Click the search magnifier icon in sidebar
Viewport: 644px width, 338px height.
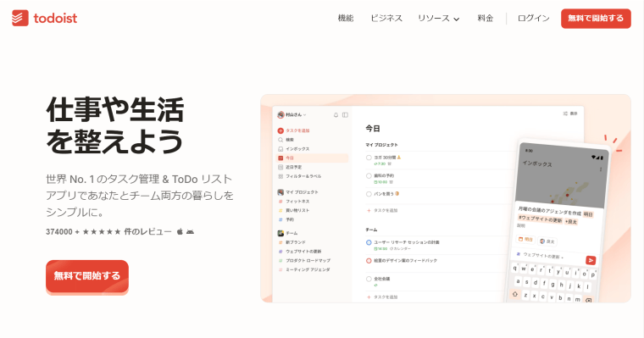(280, 140)
